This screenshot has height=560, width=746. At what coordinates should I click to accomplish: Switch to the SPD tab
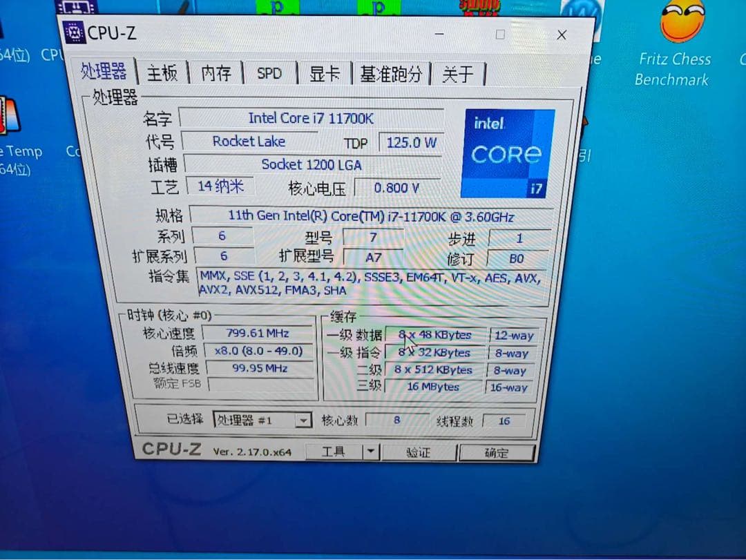(x=269, y=74)
